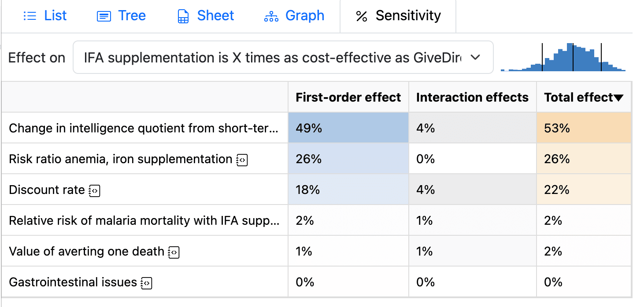The width and height of the screenshot is (644, 307).
Task: Click the Graph view icon
Action: pyautogui.click(x=271, y=16)
